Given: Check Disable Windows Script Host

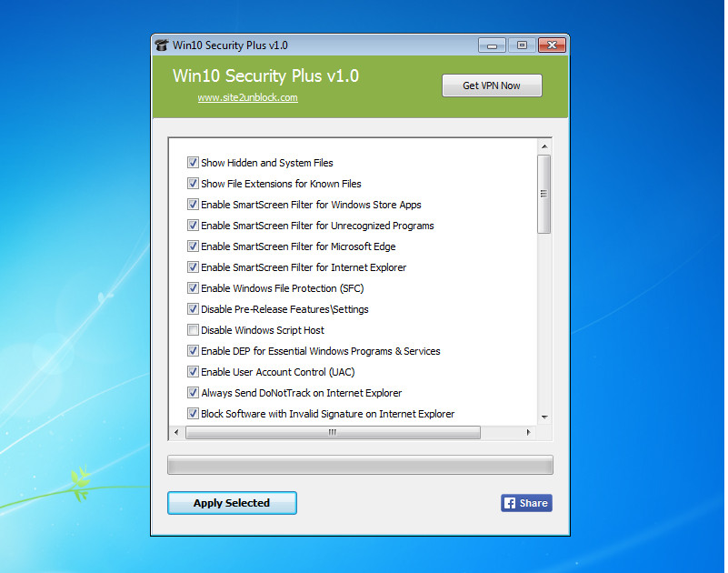Looking at the screenshot, I should [x=193, y=329].
